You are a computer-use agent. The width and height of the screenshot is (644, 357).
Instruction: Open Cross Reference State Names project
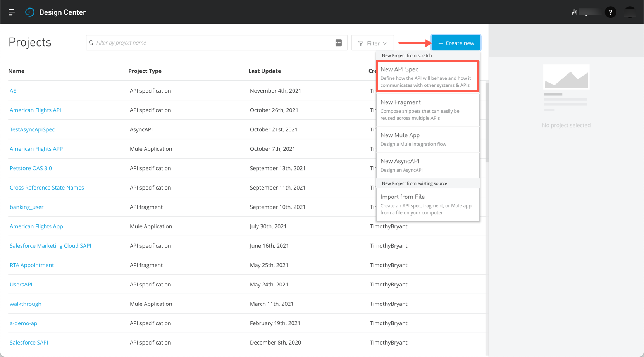tap(47, 188)
